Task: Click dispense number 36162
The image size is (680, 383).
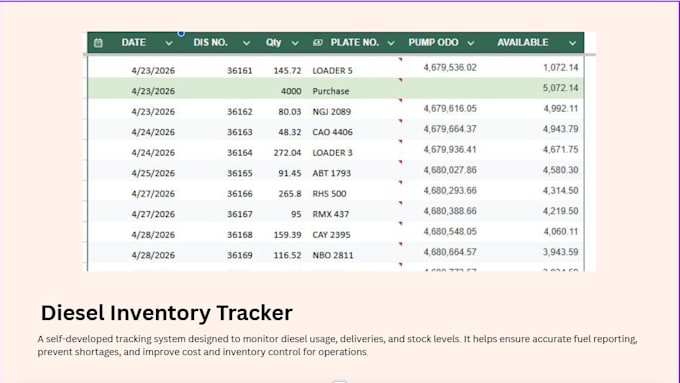Action: click(x=240, y=111)
